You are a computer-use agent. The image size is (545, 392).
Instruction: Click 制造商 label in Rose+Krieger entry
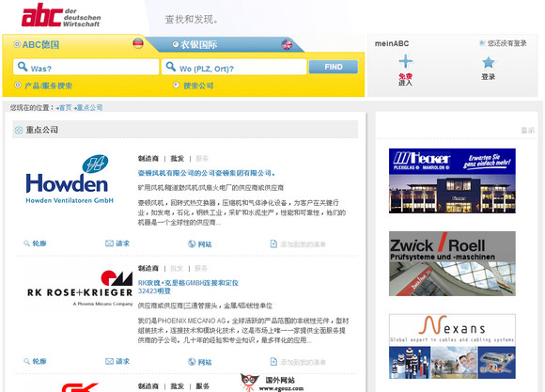[x=148, y=268]
